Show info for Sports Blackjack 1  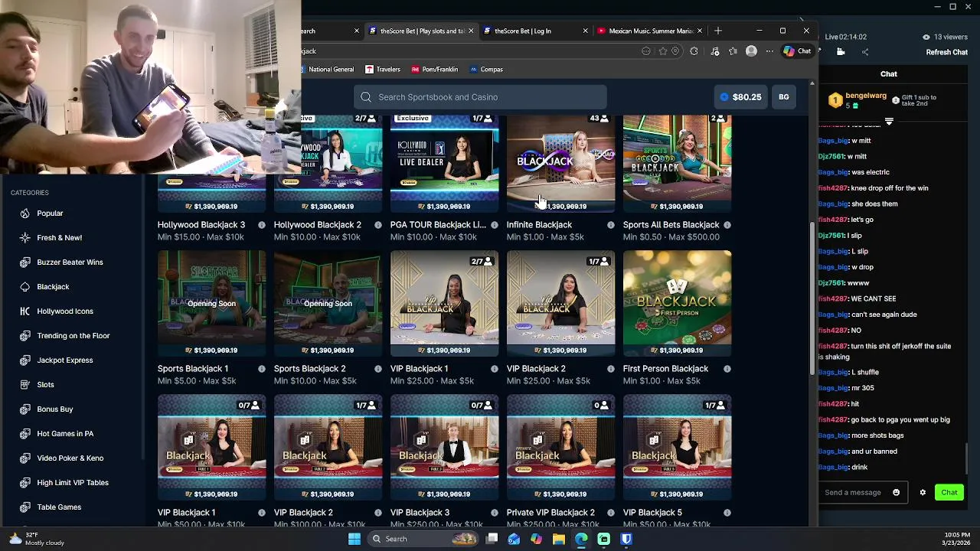(x=262, y=369)
